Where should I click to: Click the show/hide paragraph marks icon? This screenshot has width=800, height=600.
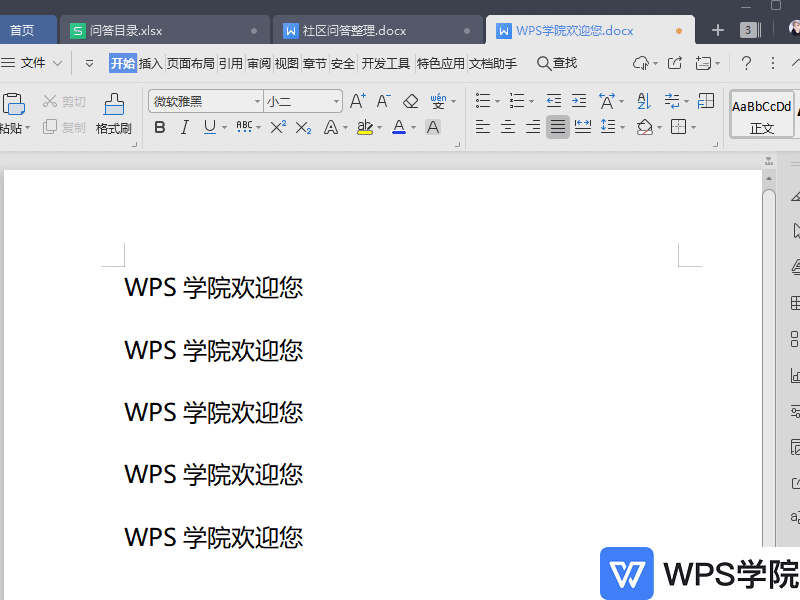tap(672, 101)
